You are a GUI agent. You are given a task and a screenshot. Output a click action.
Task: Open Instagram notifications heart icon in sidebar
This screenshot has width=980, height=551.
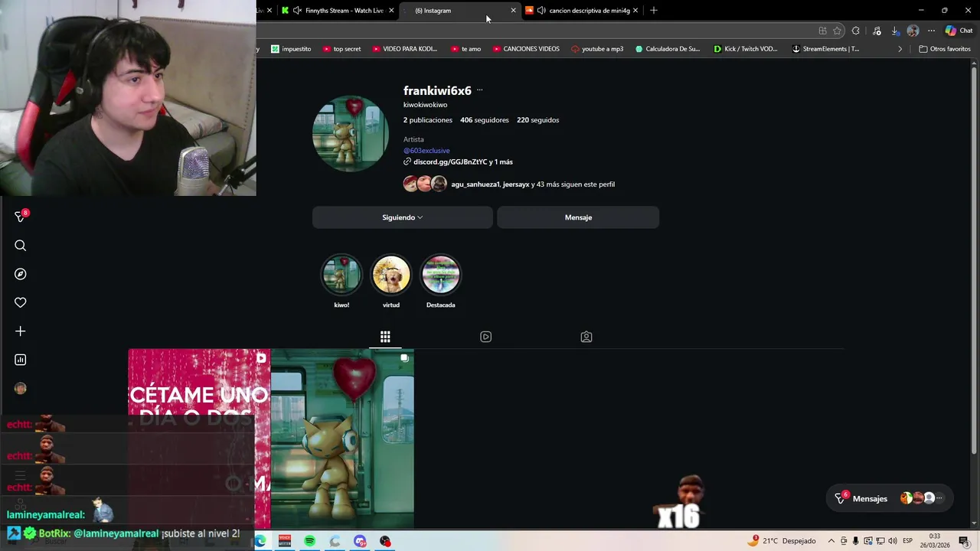21,302
